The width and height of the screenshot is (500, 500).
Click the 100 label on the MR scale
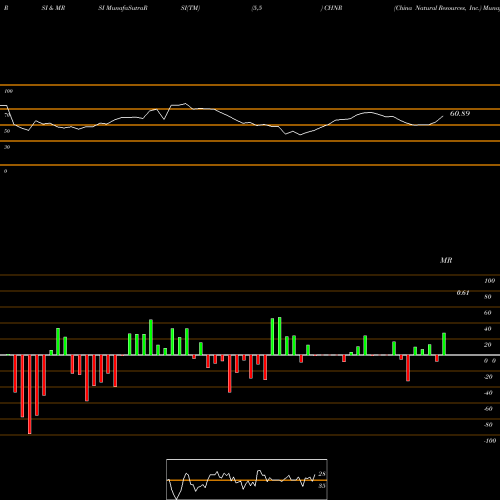point(489,281)
